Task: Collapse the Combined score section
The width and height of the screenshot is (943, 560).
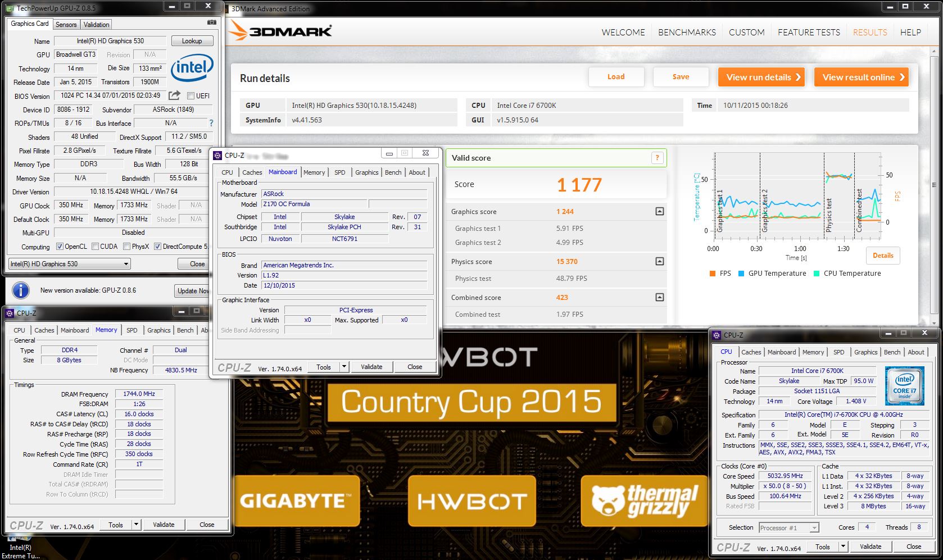Action: tap(659, 297)
